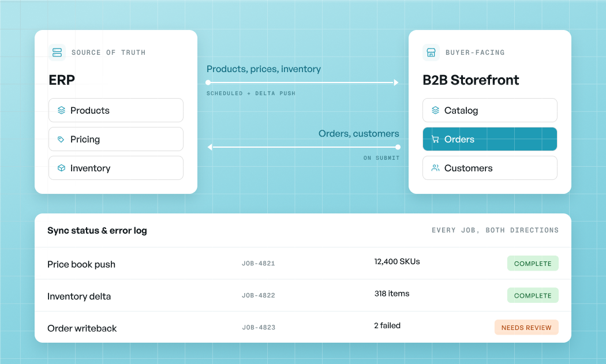
Task: Click 'EVERY JOB, BOTH DIRECTIONS' label
Action: [495, 230]
